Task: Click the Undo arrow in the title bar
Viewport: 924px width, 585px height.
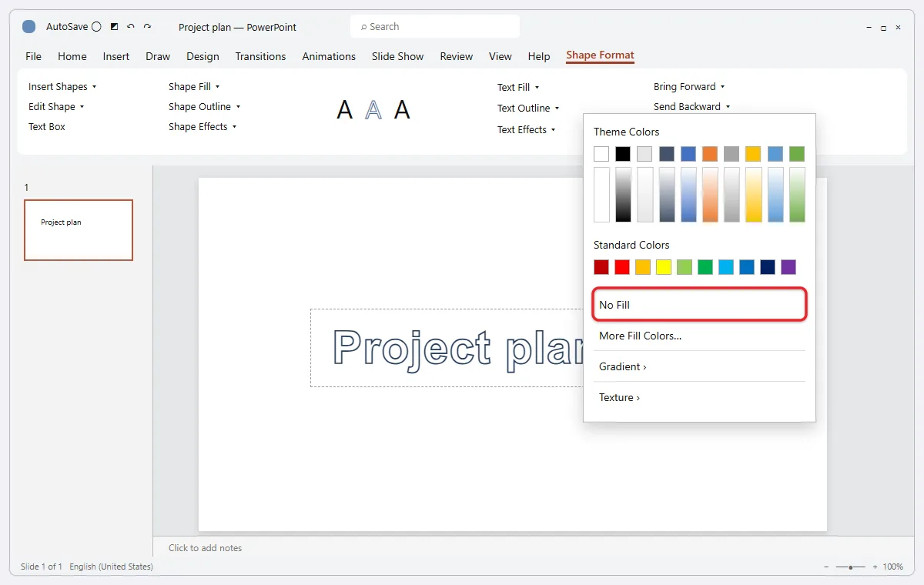Action: (x=131, y=26)
